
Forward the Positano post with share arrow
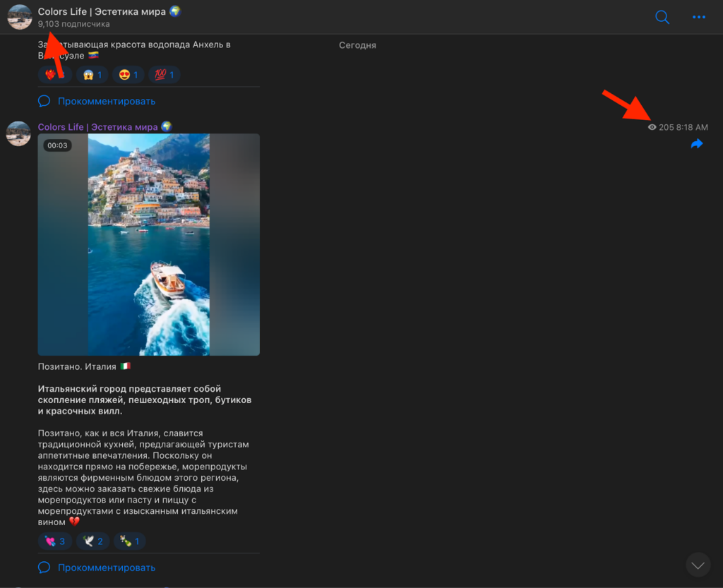(x=697, y=144)
